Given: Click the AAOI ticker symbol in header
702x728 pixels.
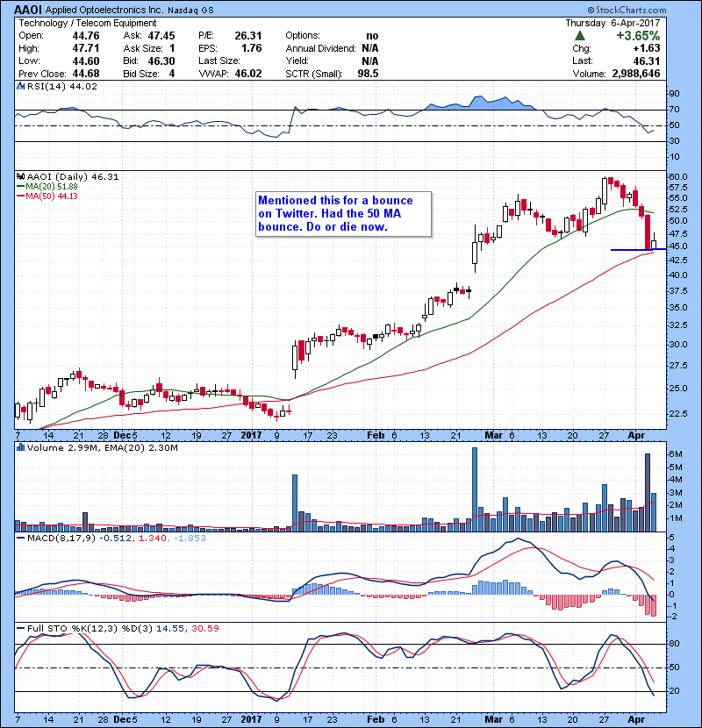Looking at the screenshot, I should pyautogui.click(x=28, y=10).
